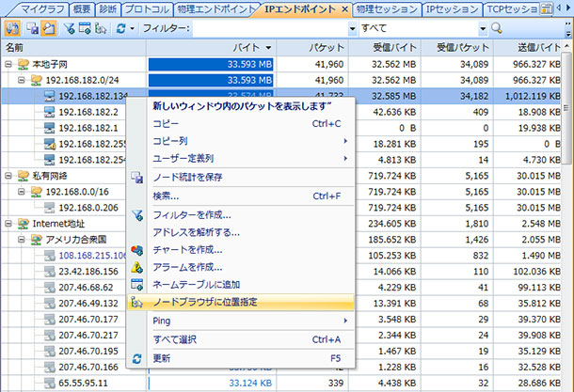Screen dimensions: 574x392
Task: Collapse the 本地子网 tree node
Action: tap(8, 64)
